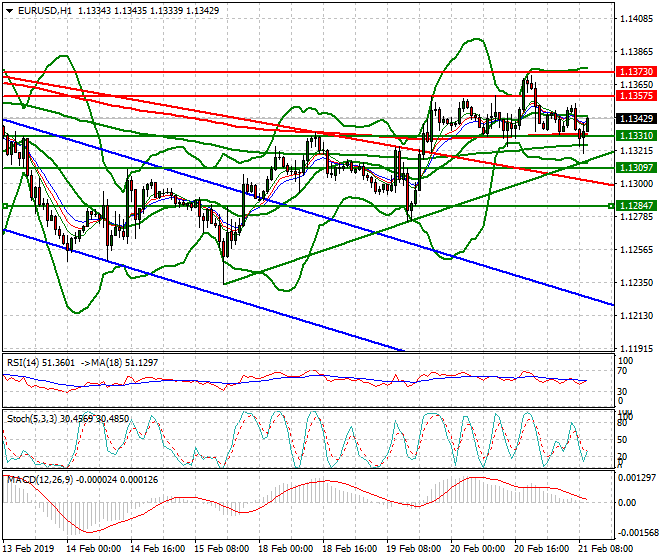
Task: Click the 21 Feb 08:00 time label
Action: click(x=605, y=549)
